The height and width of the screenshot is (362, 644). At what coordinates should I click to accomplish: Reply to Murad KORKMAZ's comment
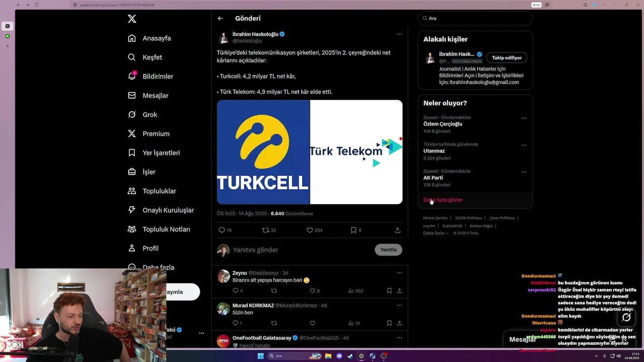235,323
